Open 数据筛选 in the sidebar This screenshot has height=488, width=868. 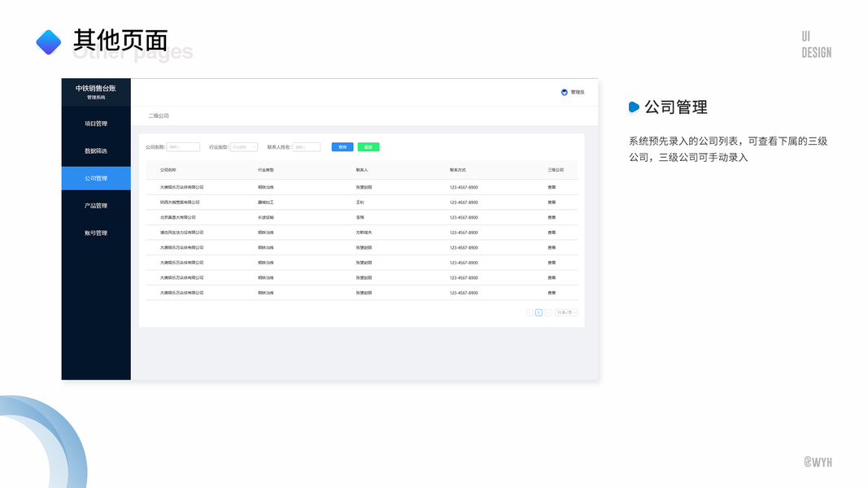[x=96, y=151]
